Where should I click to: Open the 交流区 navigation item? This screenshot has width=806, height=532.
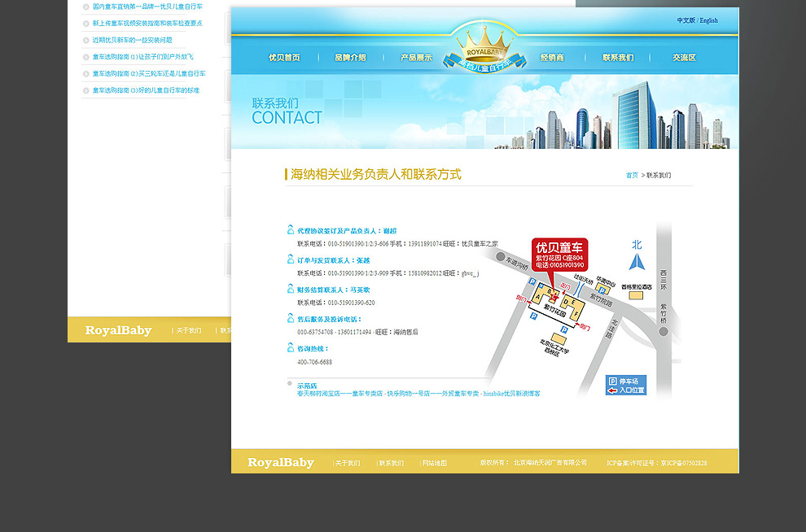[x=684, y=58]
